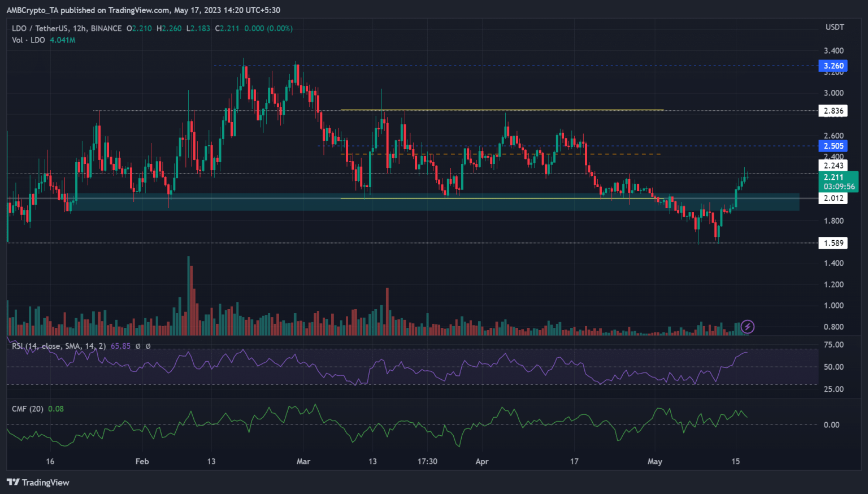Click the USDT currency label
Viewport: 868px width, 494px height.
[835, 27]
